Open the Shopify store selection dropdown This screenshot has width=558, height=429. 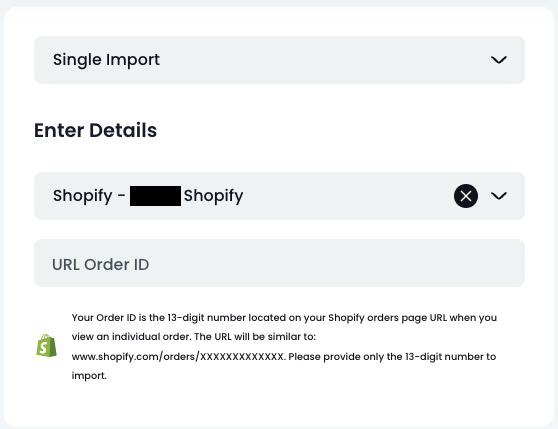tap(279, 196)
